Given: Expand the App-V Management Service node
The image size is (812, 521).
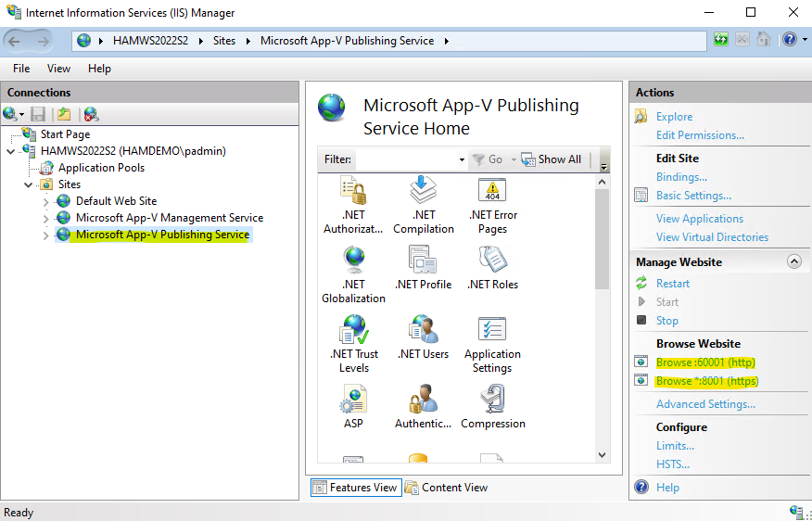Looking at the screenshot, I should [x=45, y=219].
